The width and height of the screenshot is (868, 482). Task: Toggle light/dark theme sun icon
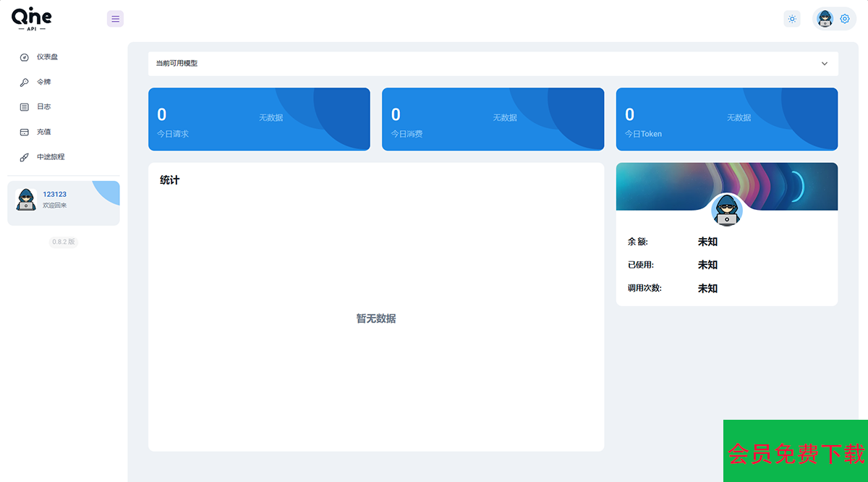point(792,19)
